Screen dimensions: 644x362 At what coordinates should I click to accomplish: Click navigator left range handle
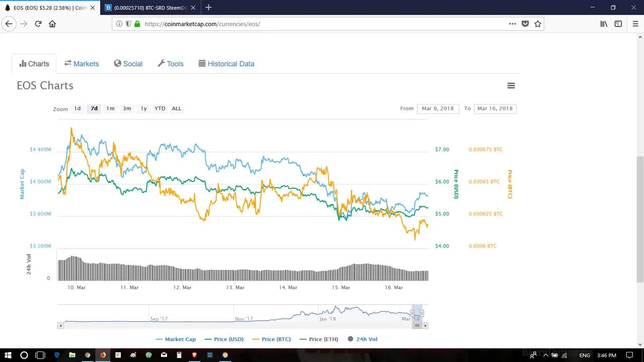(412, 313)
